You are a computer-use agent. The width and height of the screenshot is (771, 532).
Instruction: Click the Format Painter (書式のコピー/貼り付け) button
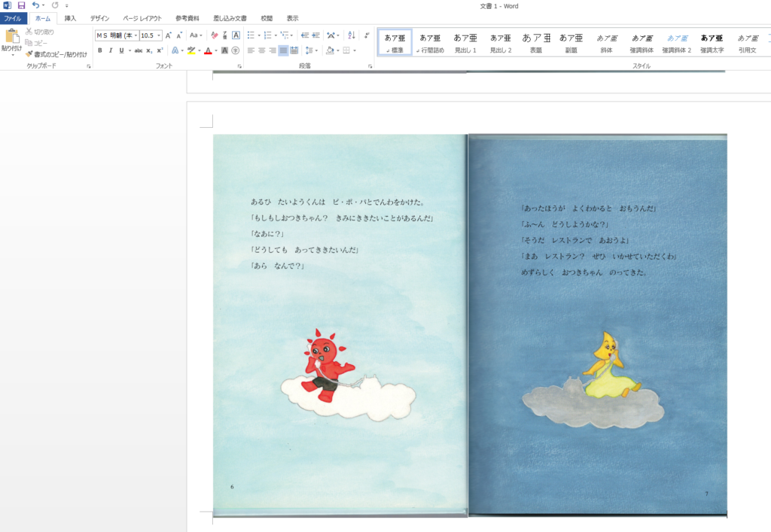pyautogui.click(x=56, y=54)
